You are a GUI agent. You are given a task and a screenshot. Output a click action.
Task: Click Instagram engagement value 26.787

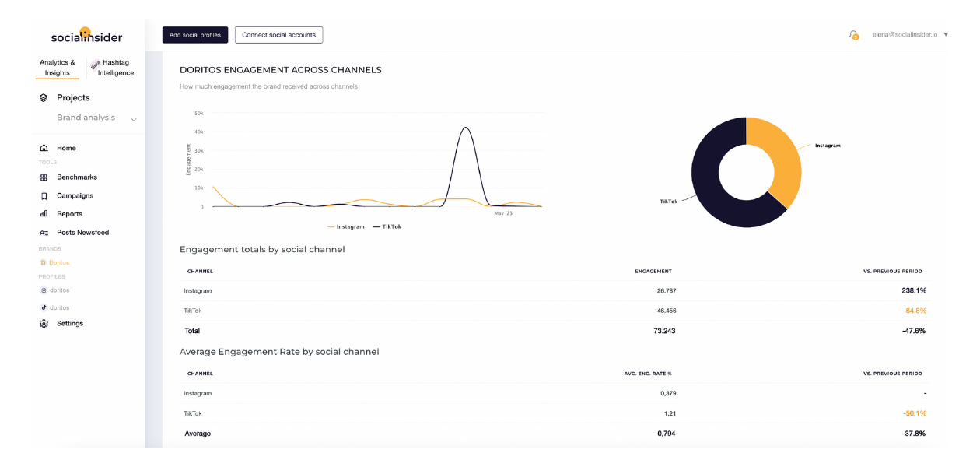[x=666, y=291]
